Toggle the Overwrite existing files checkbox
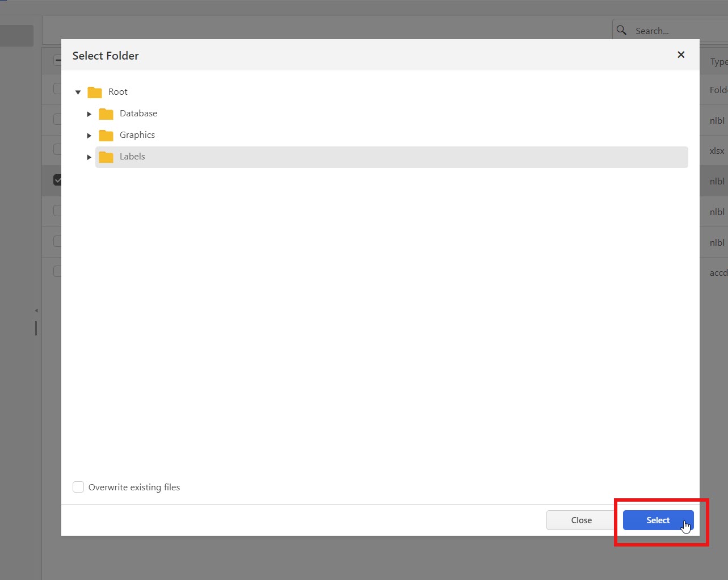 click(x=78, y=487)
